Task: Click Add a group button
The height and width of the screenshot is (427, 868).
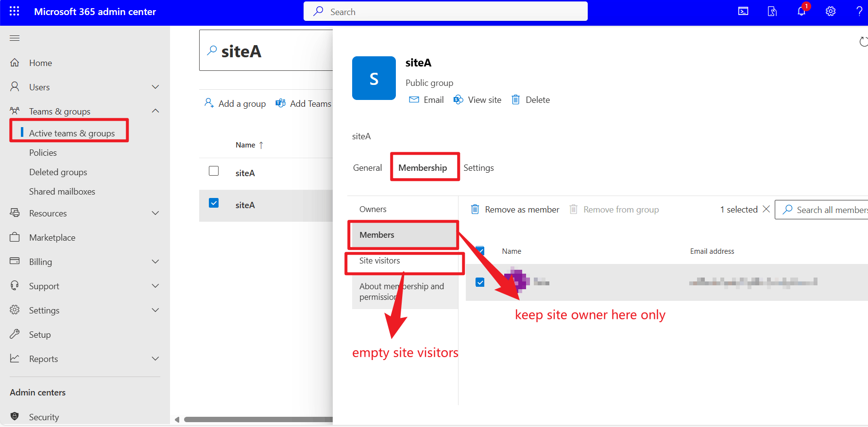Action: (x=235, y=103)
